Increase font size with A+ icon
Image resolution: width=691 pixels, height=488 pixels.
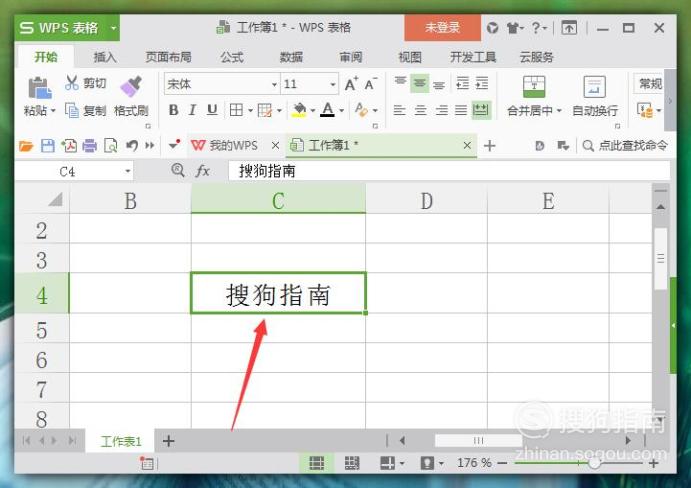[351, 84]
